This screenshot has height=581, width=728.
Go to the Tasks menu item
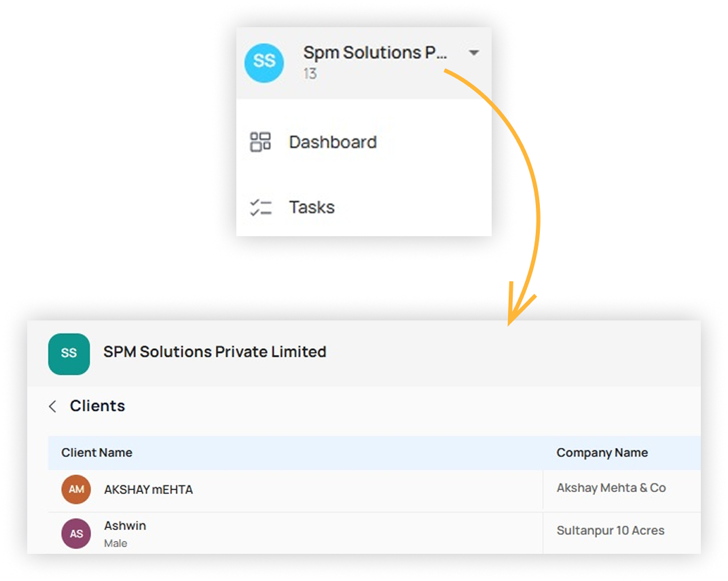click(x=312, y=207)
